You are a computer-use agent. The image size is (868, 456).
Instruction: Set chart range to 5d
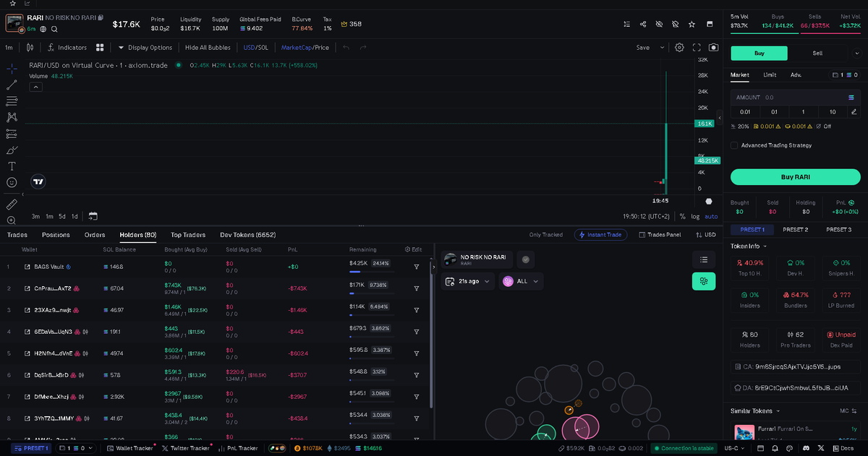(x=62, y=216)
